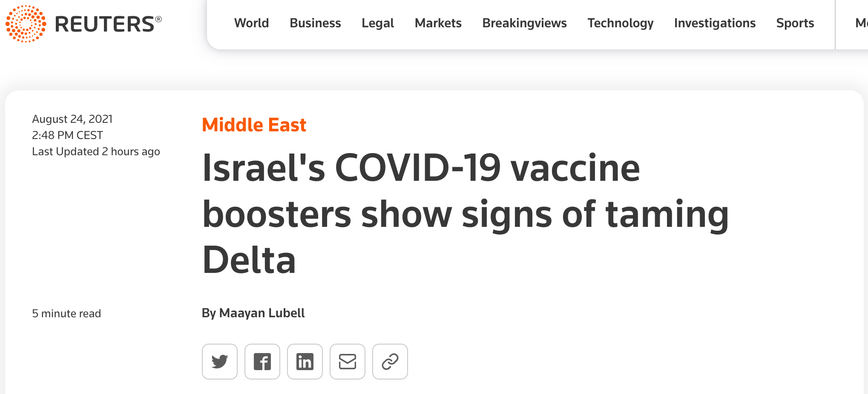
Task: Share article on Twitter
Action: pyautogui.click(x=220, y=362)
